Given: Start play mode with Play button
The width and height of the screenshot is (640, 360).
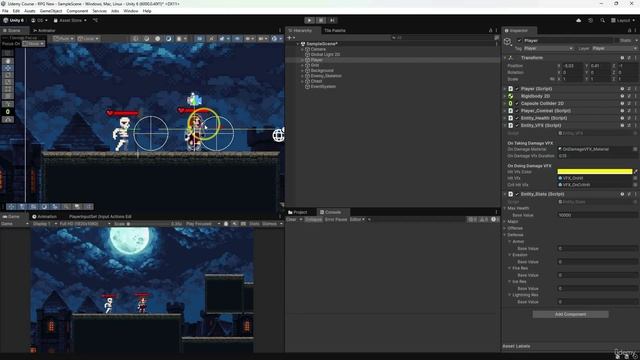Looking at the screenshot, I should (x=309, y=20).
